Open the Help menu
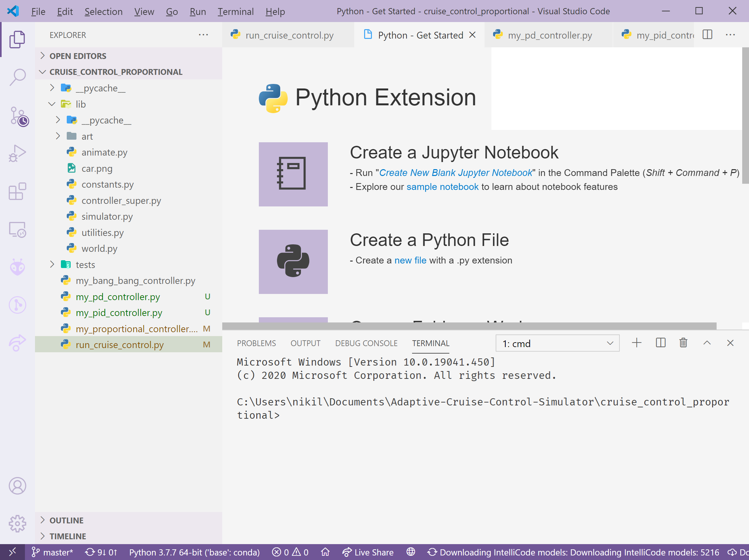The image size is (749, 560). pos(275,12)
